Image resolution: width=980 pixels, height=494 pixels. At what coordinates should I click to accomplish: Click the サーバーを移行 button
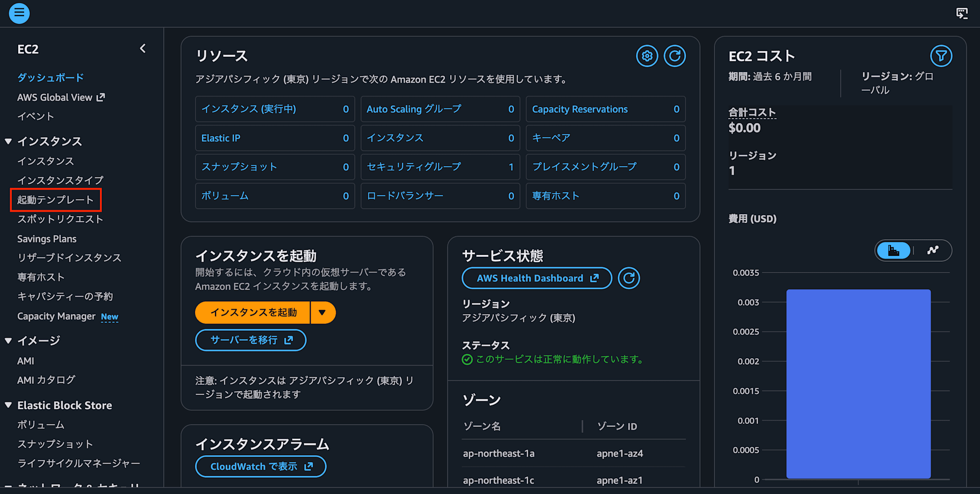point(251,340)
